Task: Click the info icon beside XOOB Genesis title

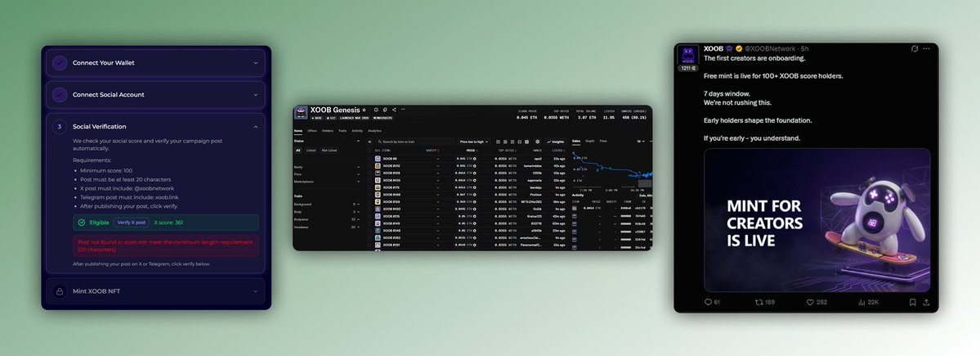Action: click(376, 110)
